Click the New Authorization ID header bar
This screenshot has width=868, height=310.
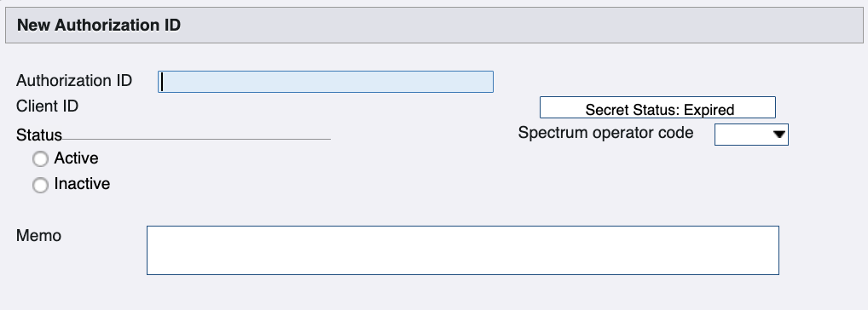[434, 25]
